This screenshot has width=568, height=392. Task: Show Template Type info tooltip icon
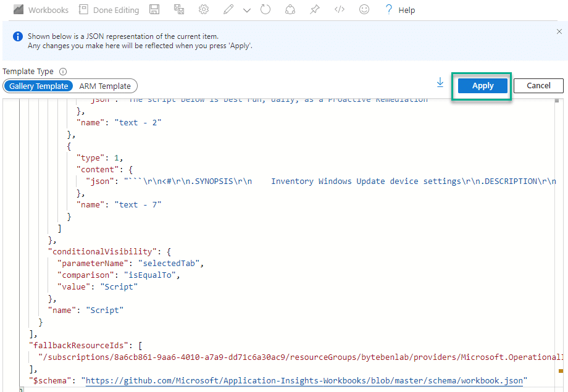(x=63, y=72)
